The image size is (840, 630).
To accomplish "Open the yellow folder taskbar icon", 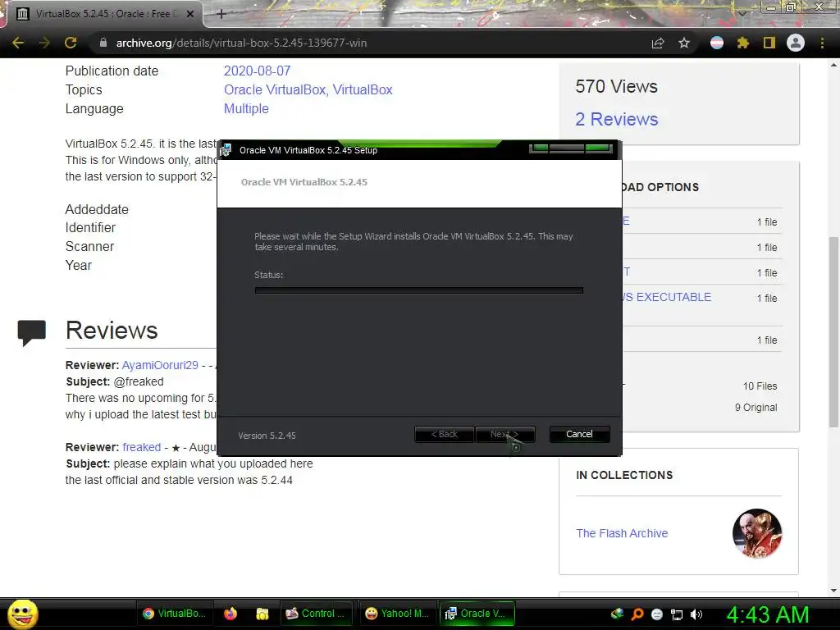I will pos(262,614).
